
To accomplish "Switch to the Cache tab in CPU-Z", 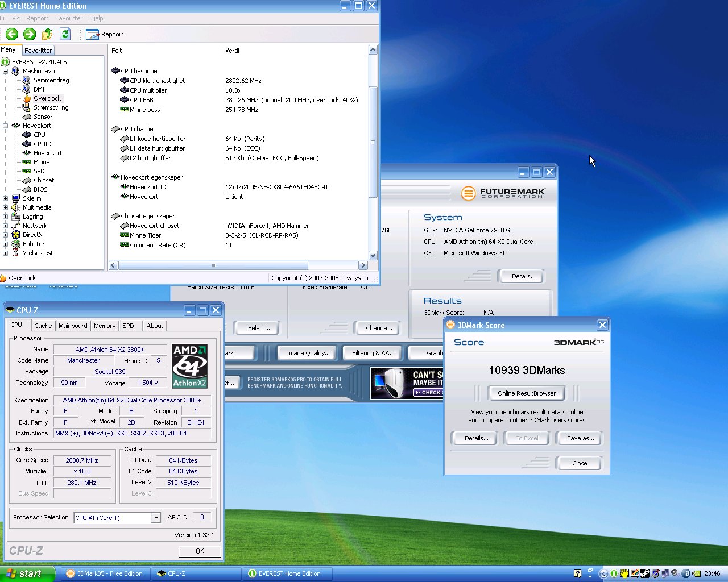I will click(43, 326).
